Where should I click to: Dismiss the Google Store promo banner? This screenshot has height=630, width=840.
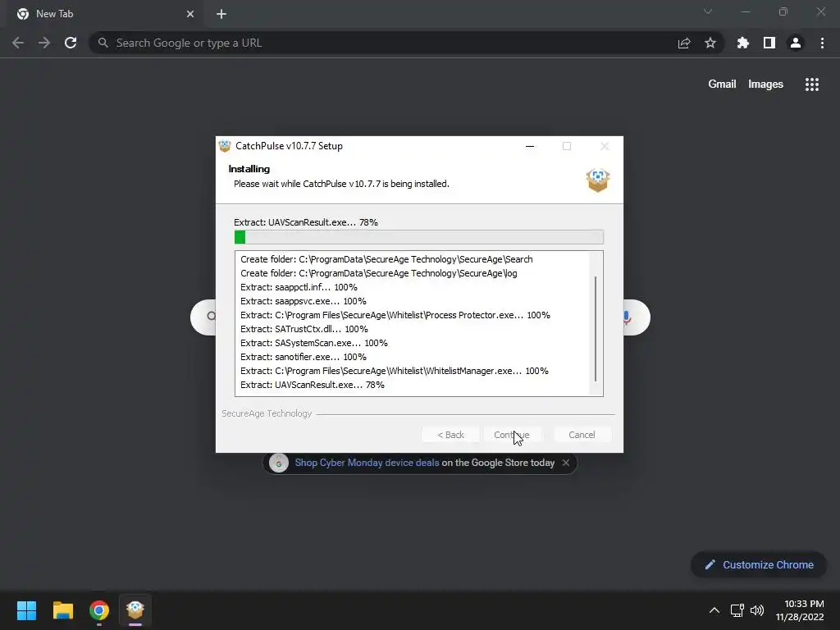click(566, 463)
